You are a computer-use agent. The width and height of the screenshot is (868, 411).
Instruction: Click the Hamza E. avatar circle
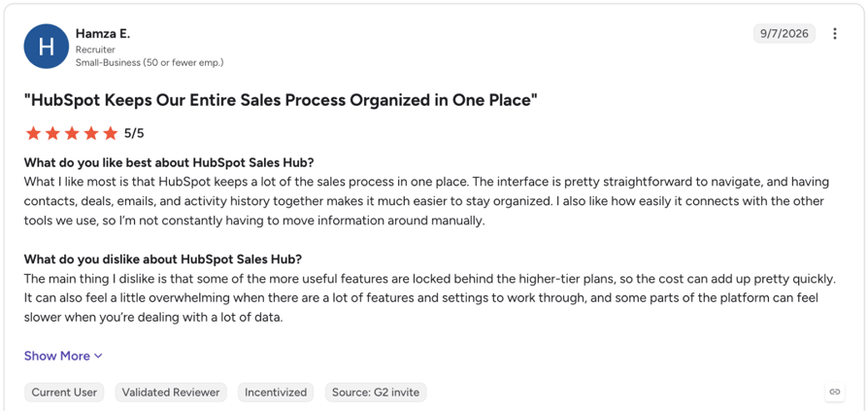point(46,47)
